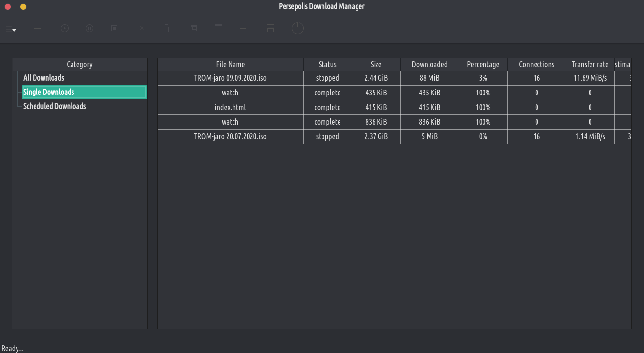
Task: Select the watch file sized 435 KiB
Action: coord(231,93)
